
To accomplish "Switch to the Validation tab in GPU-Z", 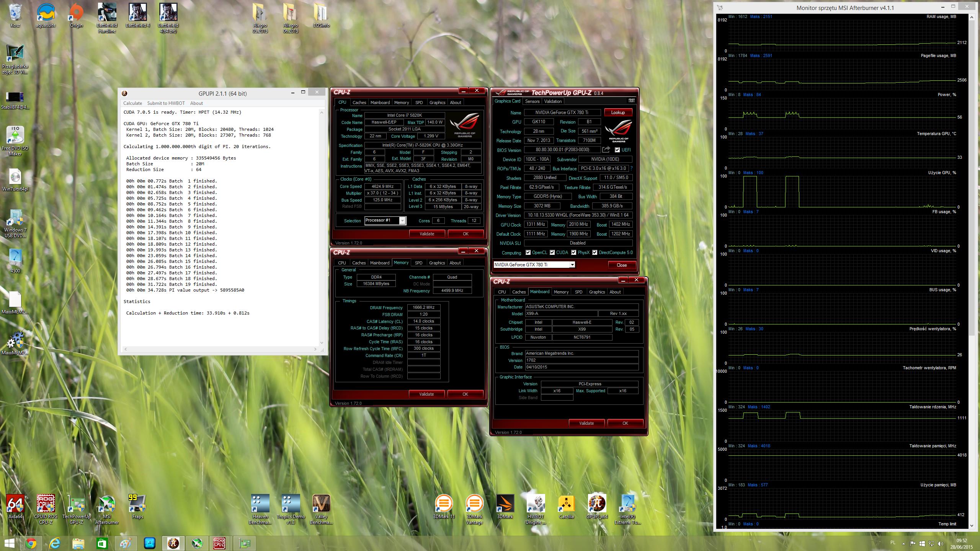I will point(553,101).
